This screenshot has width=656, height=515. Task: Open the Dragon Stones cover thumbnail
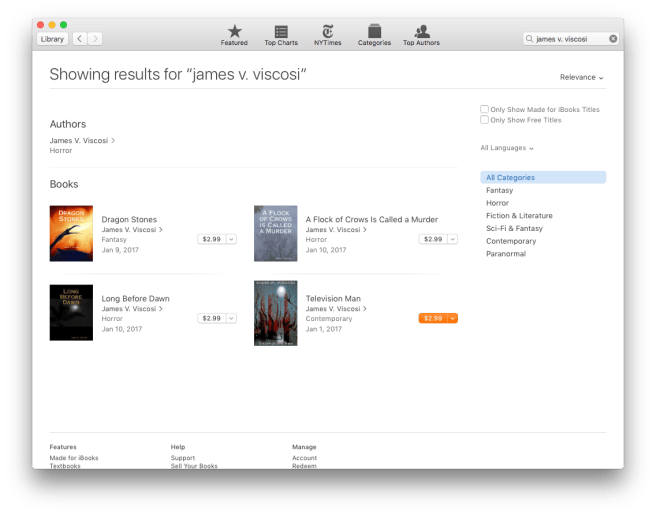click(x=71, y=233)
